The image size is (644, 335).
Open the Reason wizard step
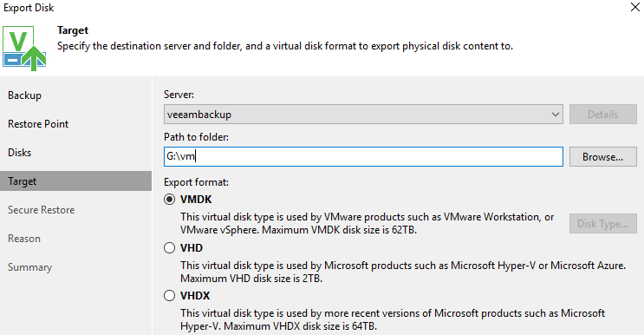pyautogui.click(x=24, y=239)
